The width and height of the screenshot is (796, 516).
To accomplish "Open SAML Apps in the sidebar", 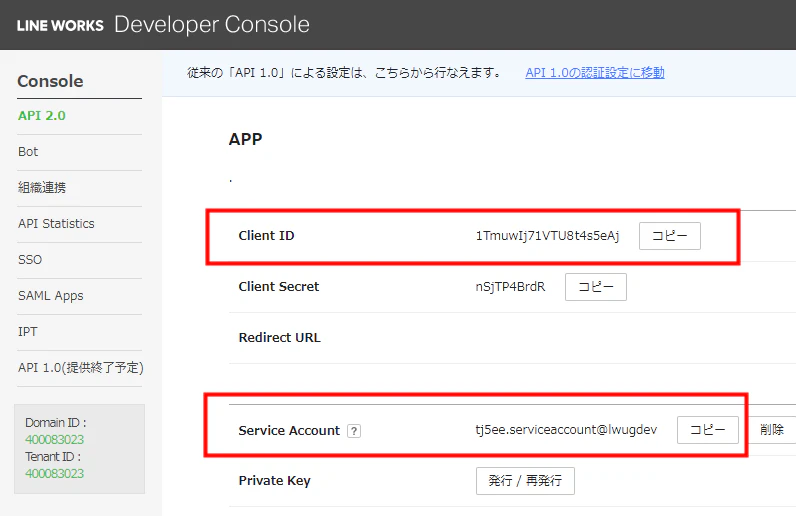I will pos(51,296).
